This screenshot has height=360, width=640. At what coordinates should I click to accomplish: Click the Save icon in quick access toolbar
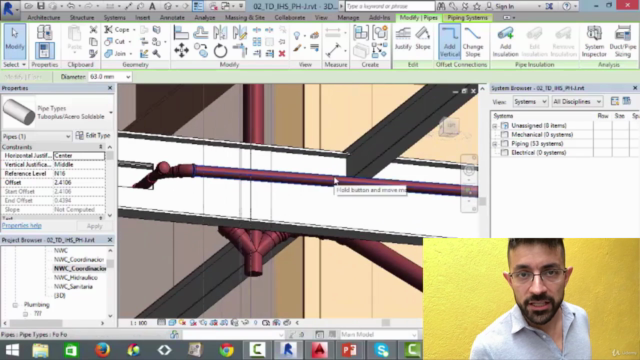pyautogui.click(x=41, y=6)
